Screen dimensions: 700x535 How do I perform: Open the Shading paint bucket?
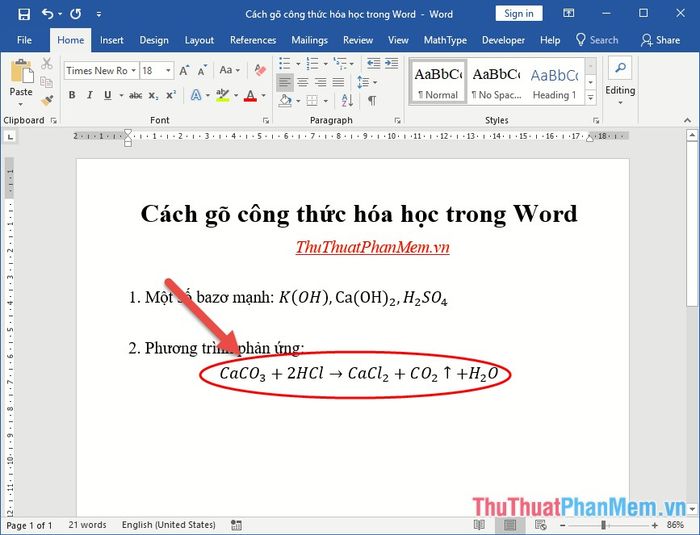pos(285,101)
